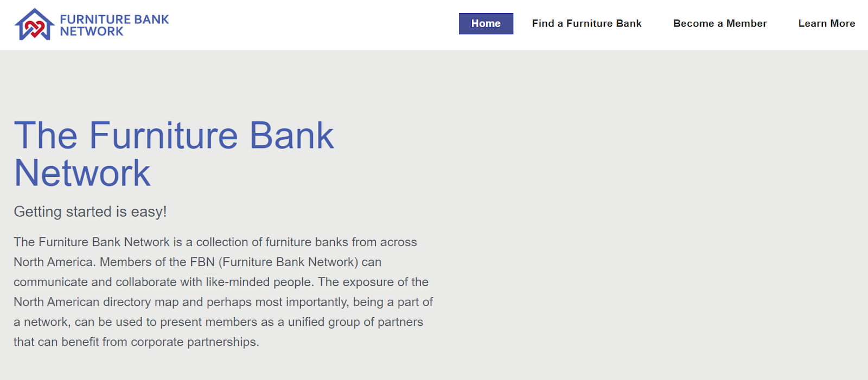This screenshot has width=868, height=380.
Task: Click the heading The Furniture Bank Network
Action: point(174,154)
